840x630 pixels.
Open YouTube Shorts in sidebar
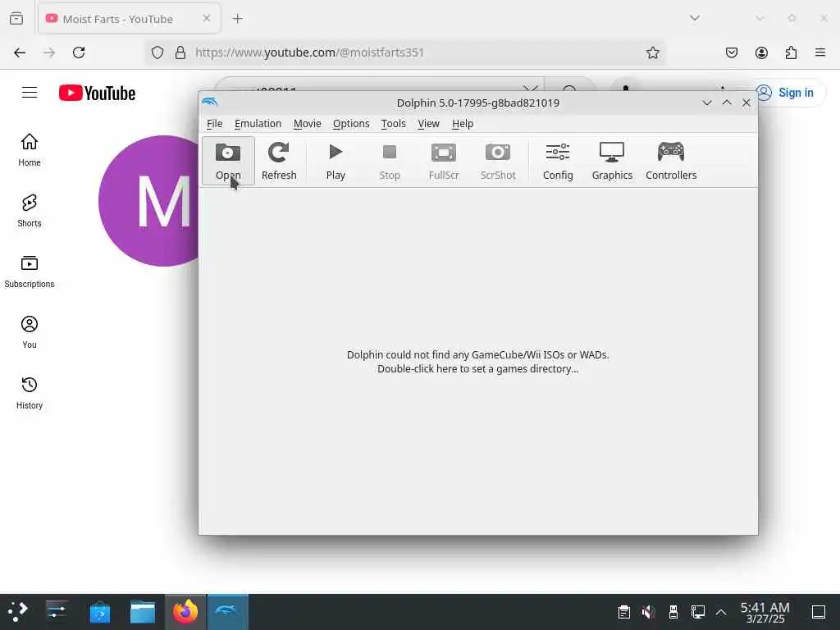click(29, 211)
